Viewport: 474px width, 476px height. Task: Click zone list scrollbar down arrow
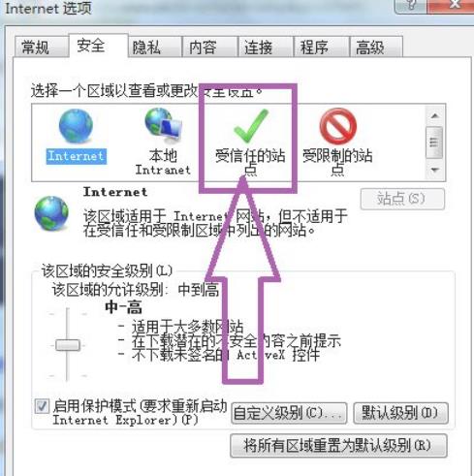pyautogui.click(x=434, y=170)
